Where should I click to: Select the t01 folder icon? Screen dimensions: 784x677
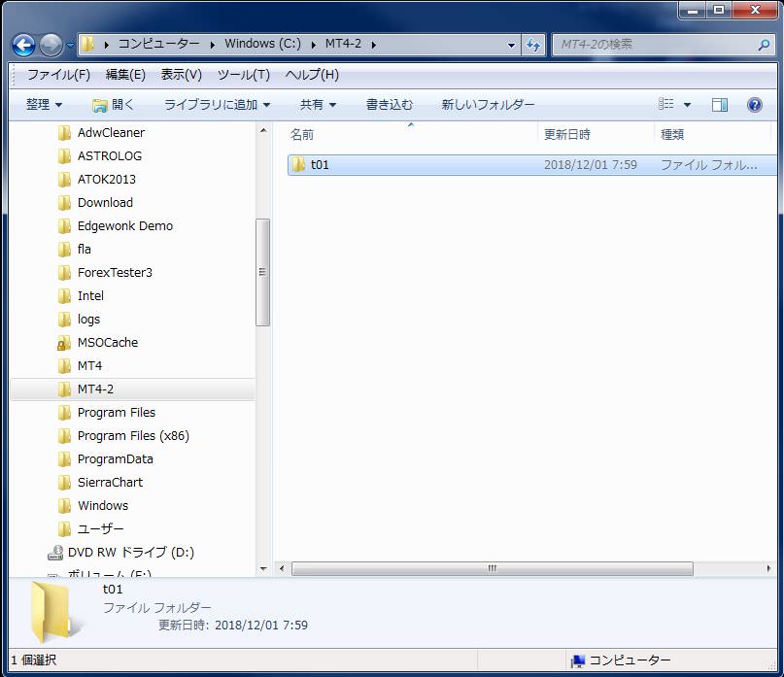[299, 164]
